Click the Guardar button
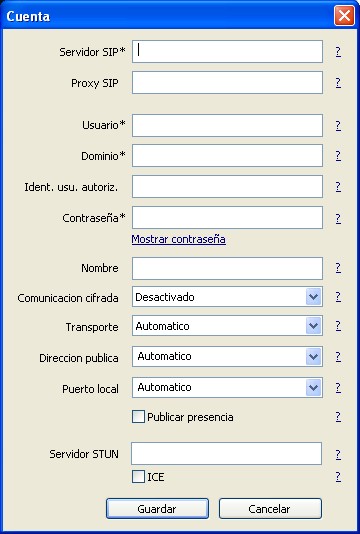 click(157, 509)
